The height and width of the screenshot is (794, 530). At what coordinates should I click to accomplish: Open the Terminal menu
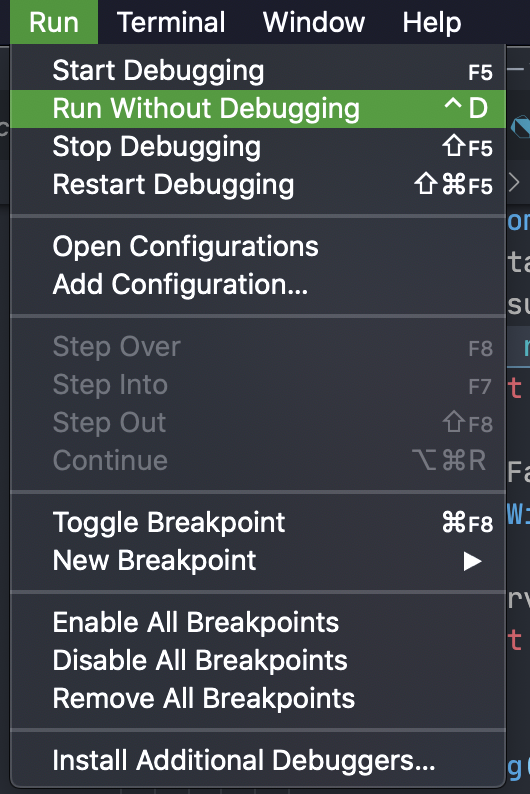(171, 22)
